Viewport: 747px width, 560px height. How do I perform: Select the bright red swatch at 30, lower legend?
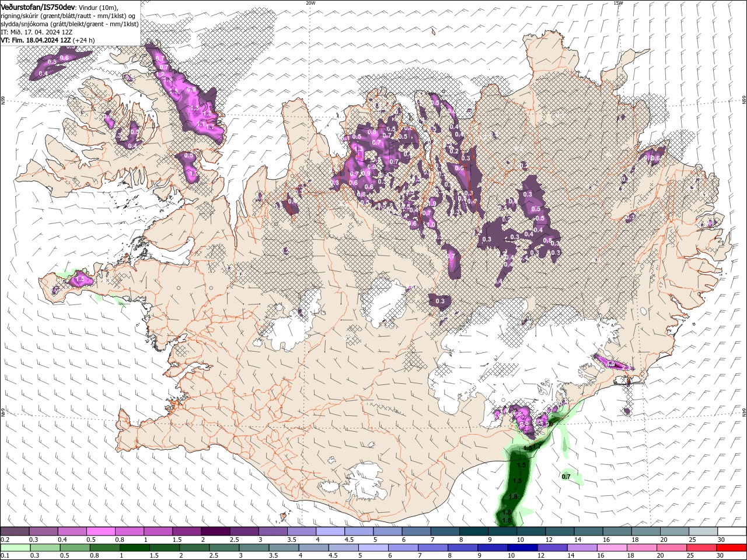point(731,548)
